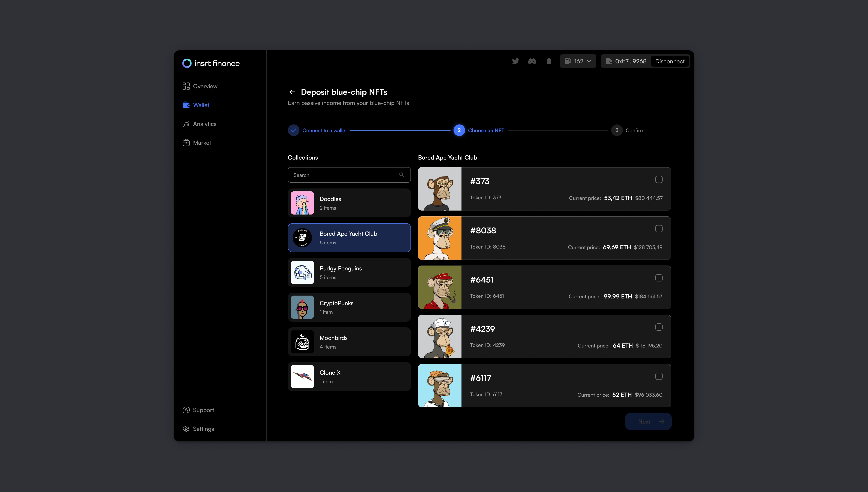Select the checkbox for ape #373
This screenshot has width=868, height=492.
tap(659, 179)
